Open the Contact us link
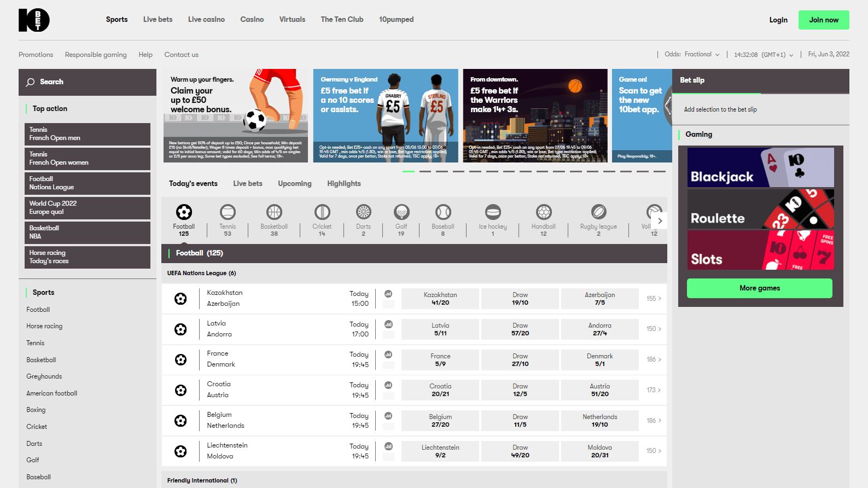Screen dimensions: 868x488 182,55
